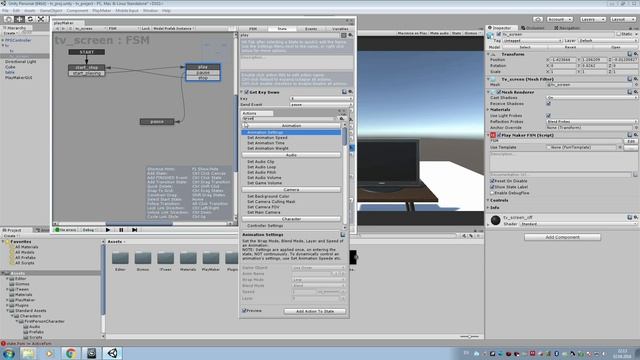Select Set Animation Speed action
This screenshot has width=640, height=360.
tap(267, 138)
